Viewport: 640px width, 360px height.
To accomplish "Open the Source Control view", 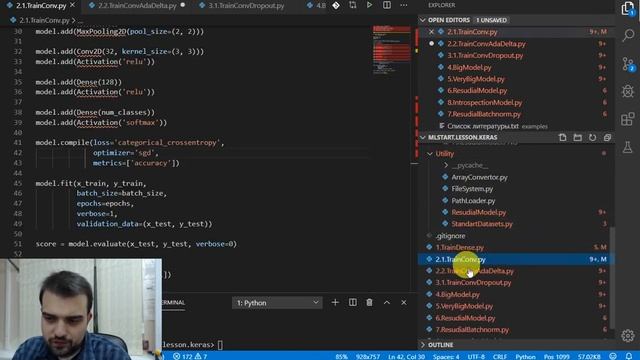I will tap(628, 64).
